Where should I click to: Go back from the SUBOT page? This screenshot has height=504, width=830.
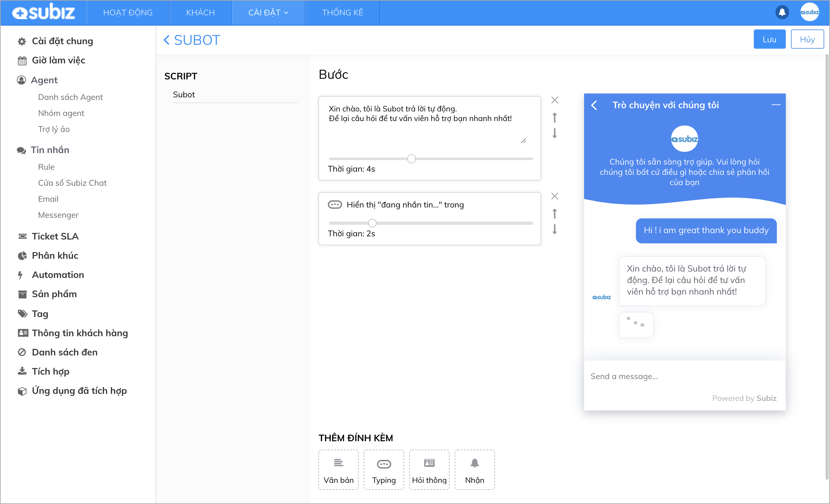(x=167, y=40)
